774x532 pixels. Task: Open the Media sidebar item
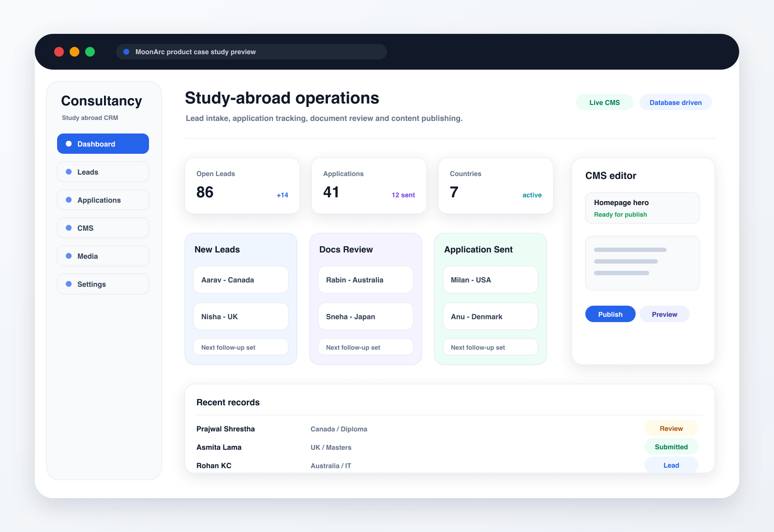(103, 256)
